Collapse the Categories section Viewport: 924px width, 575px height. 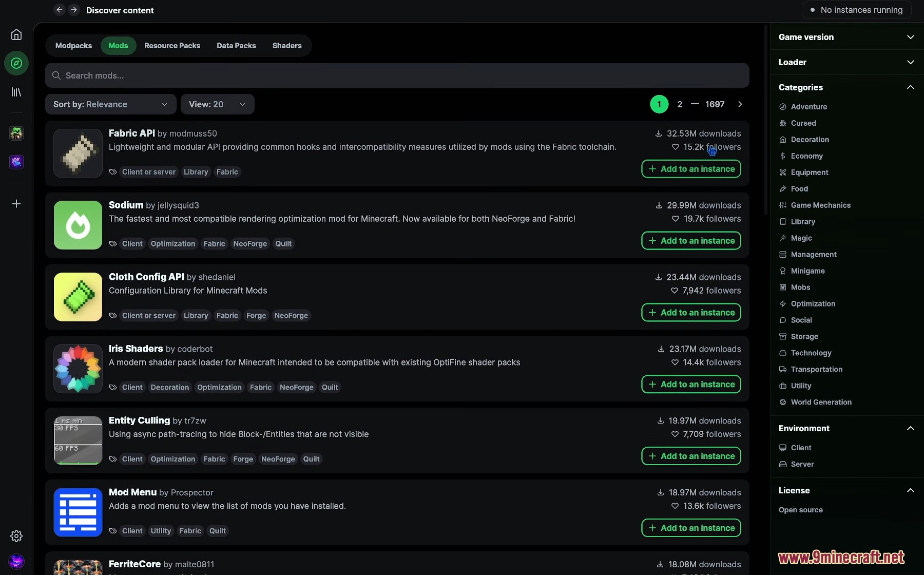click(846, 87)
